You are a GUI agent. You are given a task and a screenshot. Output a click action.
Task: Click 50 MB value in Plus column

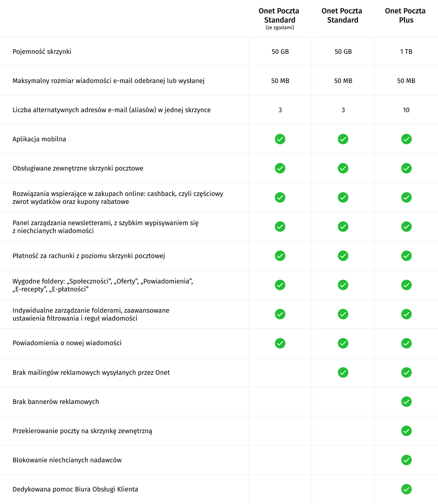coord(406,81)
